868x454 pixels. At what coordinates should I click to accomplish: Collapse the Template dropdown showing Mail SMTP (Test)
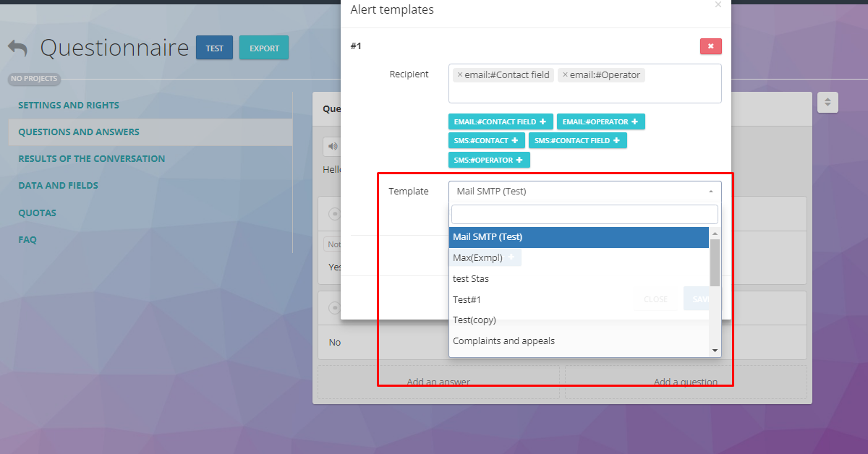584,192
